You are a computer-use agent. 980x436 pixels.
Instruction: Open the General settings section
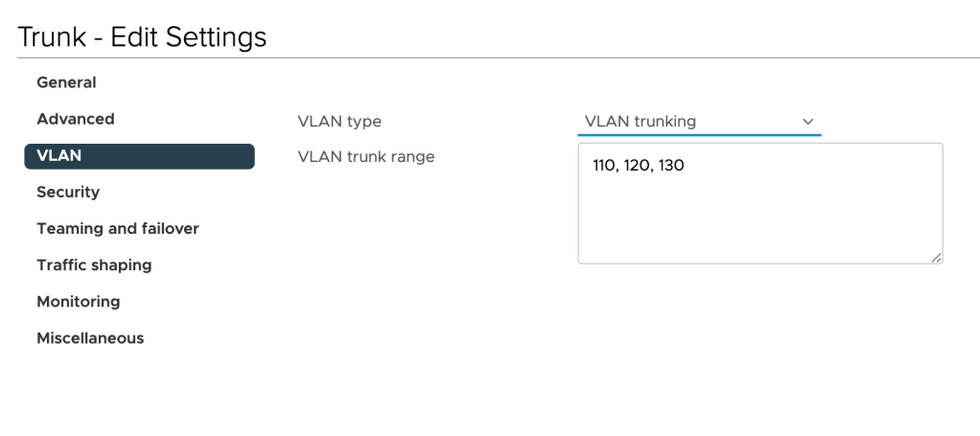point(66,82)
